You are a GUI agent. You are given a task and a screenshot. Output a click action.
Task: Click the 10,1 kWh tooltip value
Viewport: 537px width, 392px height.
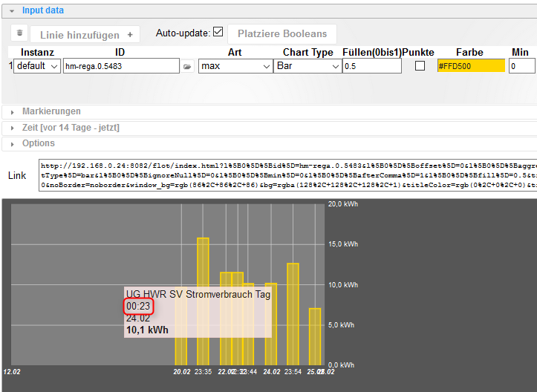click(147, 330)
